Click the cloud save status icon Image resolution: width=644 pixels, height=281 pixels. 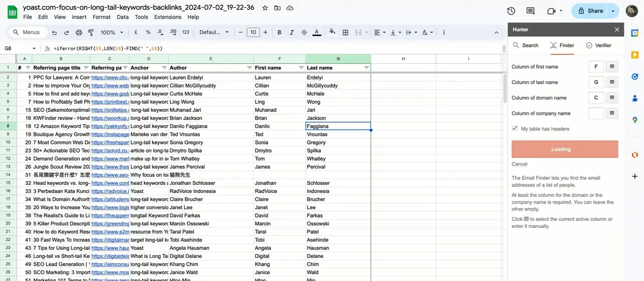pyautogui.click(x=290, y=8)
